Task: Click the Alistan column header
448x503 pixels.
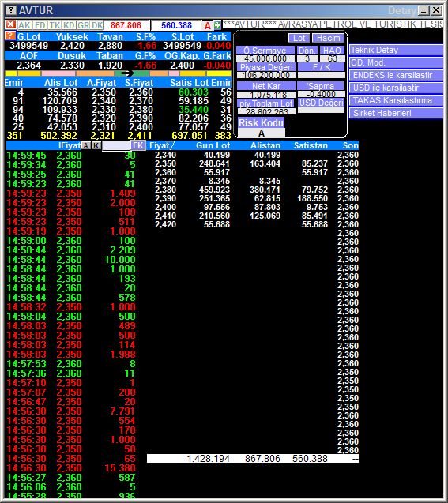Action: (x=265, y=145)
